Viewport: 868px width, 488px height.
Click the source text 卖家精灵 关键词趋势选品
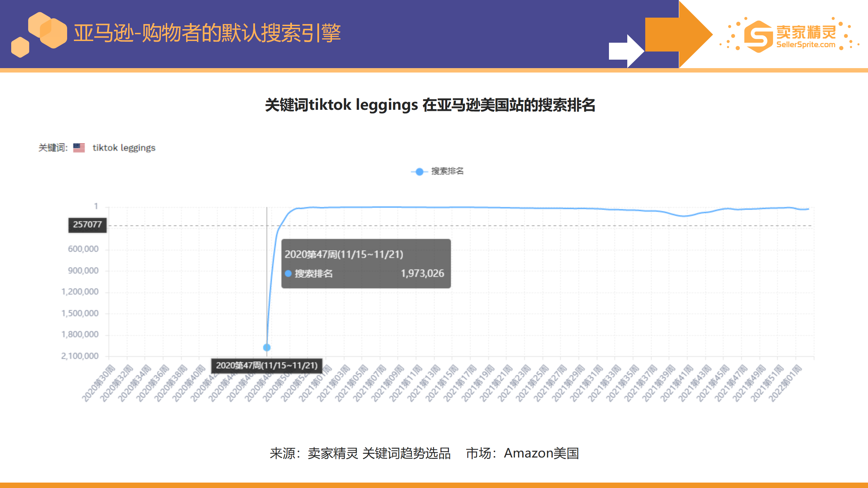click(x=379, y=453)
